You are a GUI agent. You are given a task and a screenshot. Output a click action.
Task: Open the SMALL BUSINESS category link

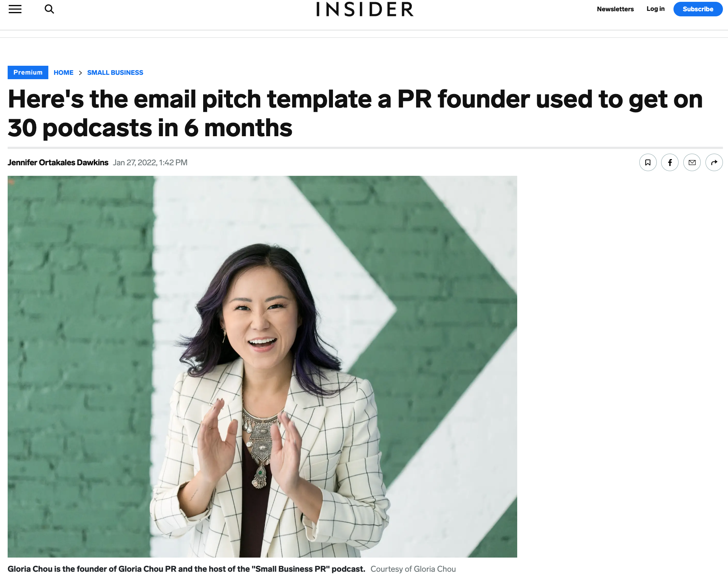(x=115, y=73)
